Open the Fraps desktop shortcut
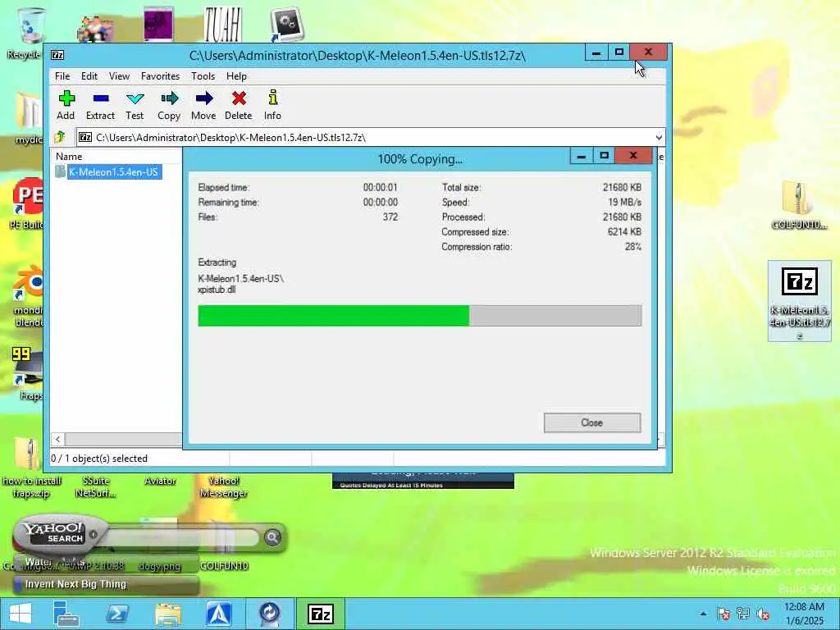Viewport: 840px width, 630px height. pos(28,374)
